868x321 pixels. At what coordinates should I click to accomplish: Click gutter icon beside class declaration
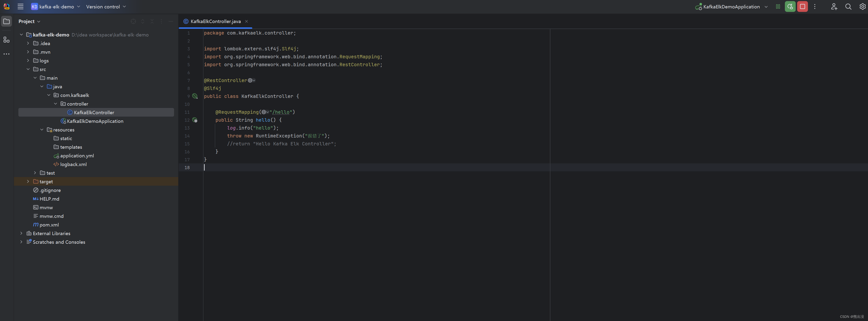(x=195, y=96)
